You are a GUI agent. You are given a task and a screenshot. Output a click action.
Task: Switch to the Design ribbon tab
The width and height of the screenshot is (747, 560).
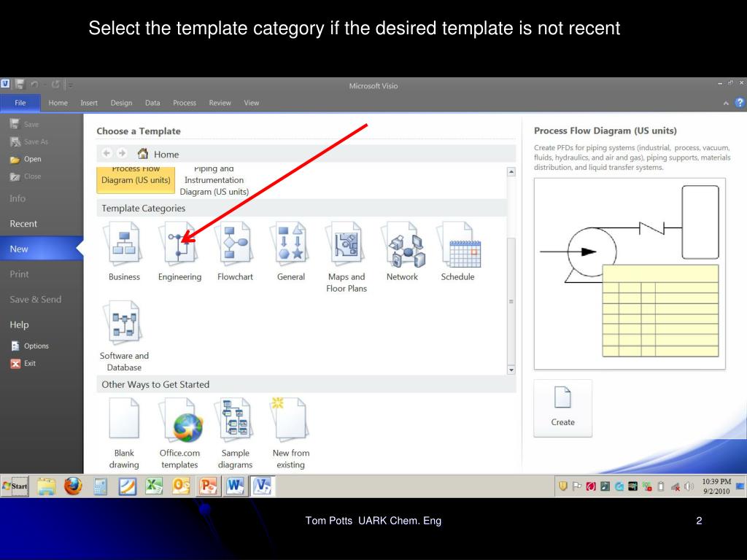point(121,103)
